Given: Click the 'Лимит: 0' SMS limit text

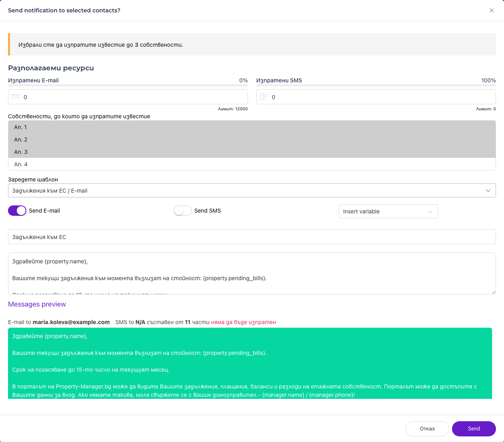Looking at the screenshot, I should (486, 109).
